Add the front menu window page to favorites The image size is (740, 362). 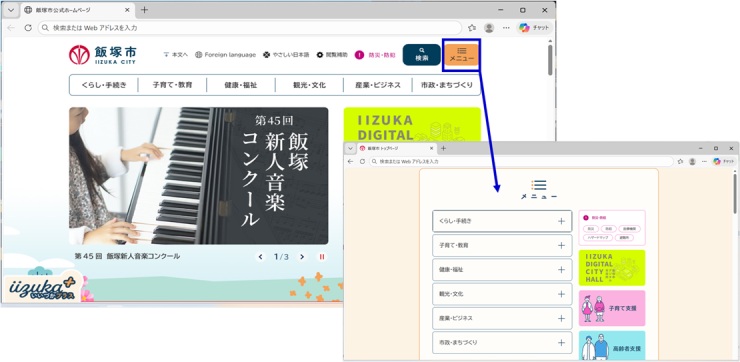click(x=680, y=161)
